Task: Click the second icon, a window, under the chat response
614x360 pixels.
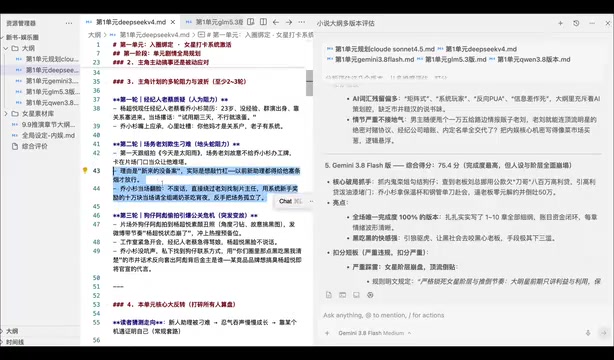Action: click(x=342, y=295)
